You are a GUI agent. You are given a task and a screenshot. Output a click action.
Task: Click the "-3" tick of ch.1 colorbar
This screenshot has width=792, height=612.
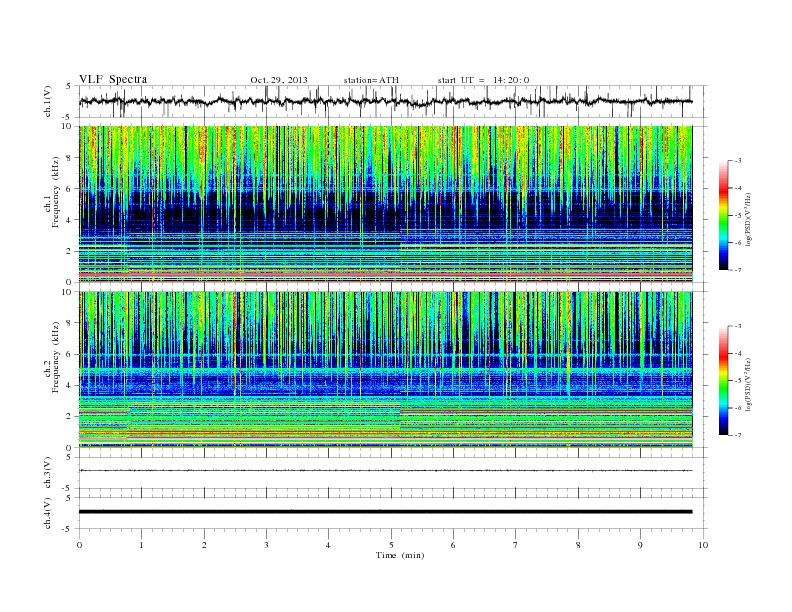(737, 161)
